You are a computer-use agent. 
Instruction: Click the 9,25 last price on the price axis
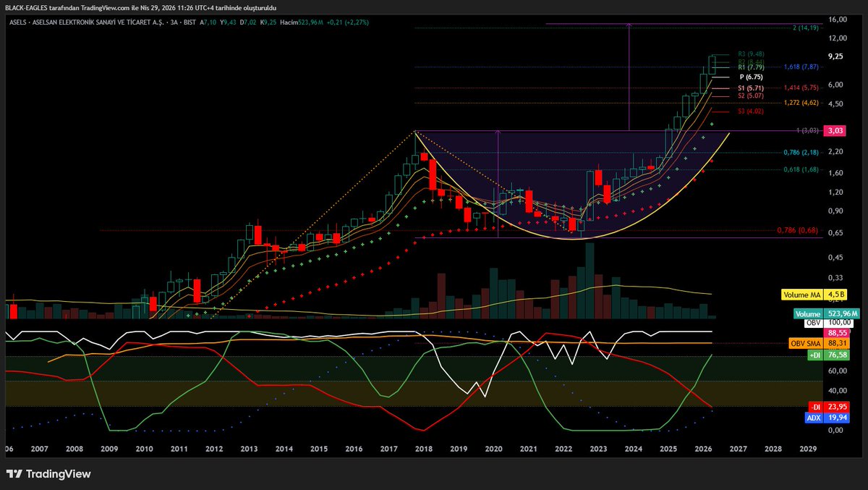click(x=835, y=56)
